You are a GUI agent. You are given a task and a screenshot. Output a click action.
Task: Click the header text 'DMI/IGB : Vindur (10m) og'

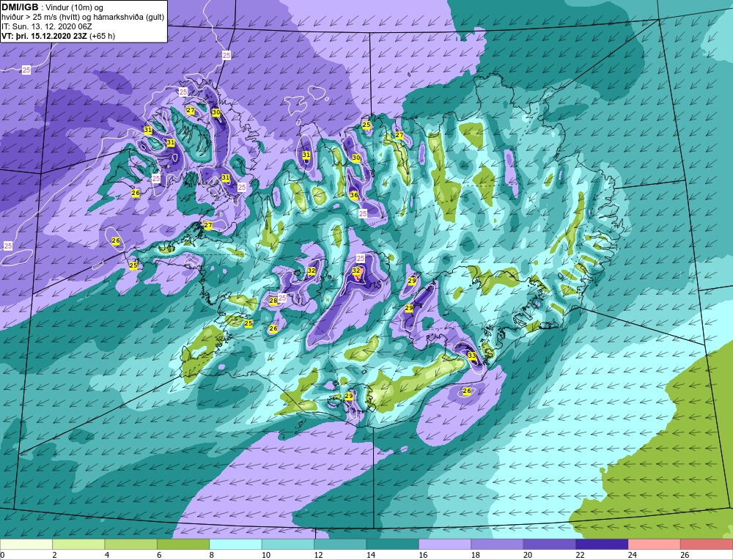coord(53,7)
